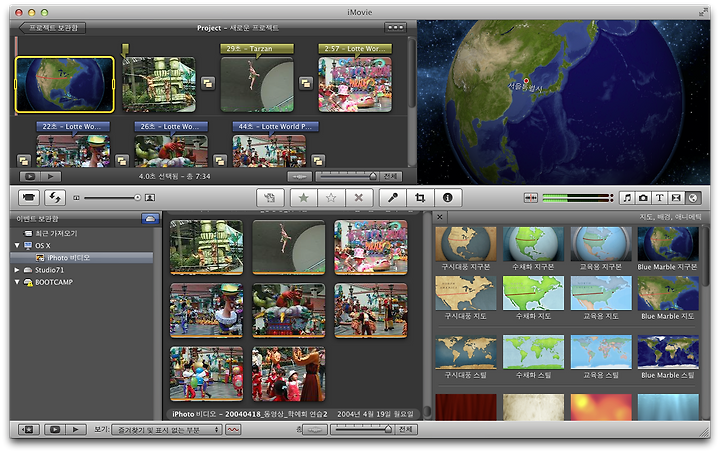
Task: Open the inspector info button
Action: pos(448,197)
